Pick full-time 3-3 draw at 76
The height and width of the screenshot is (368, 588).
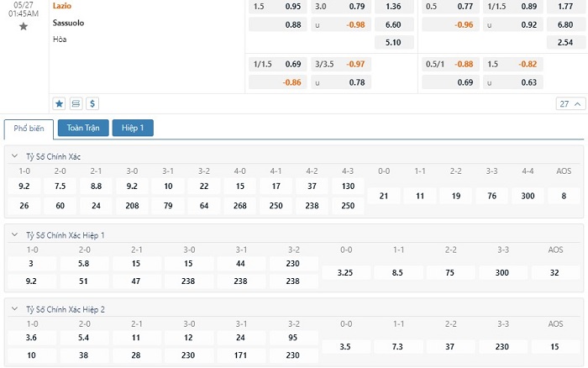491,196
